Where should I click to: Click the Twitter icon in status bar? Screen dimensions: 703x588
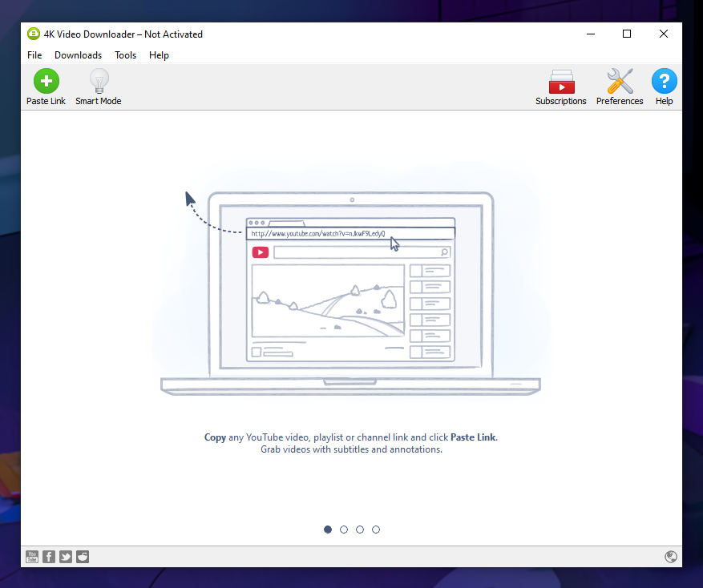[66, 557]
